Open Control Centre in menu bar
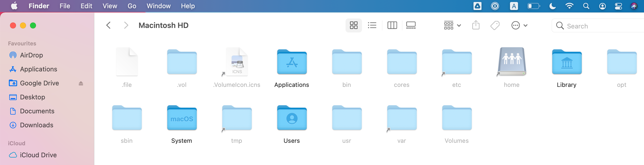 coord(618,6)
